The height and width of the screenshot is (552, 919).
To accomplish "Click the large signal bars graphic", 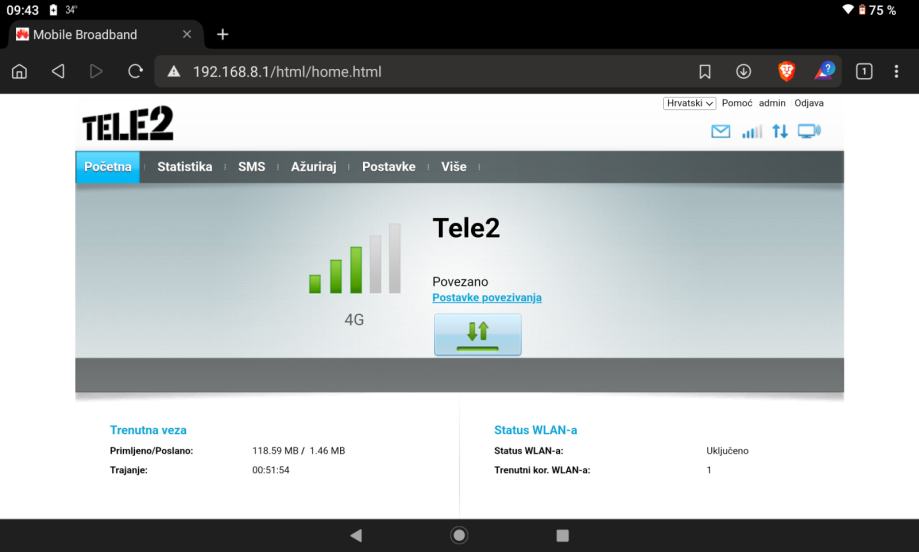I will [355, 258].
